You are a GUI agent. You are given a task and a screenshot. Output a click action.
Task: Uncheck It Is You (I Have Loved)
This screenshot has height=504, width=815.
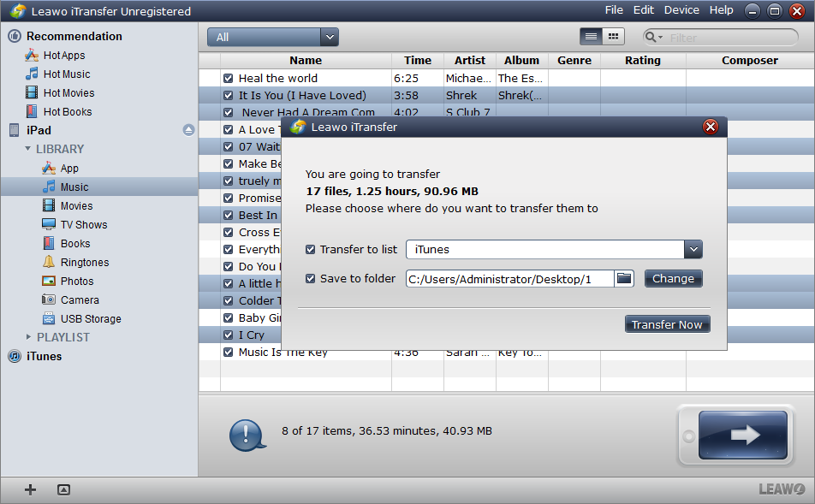tap(229, 96)
